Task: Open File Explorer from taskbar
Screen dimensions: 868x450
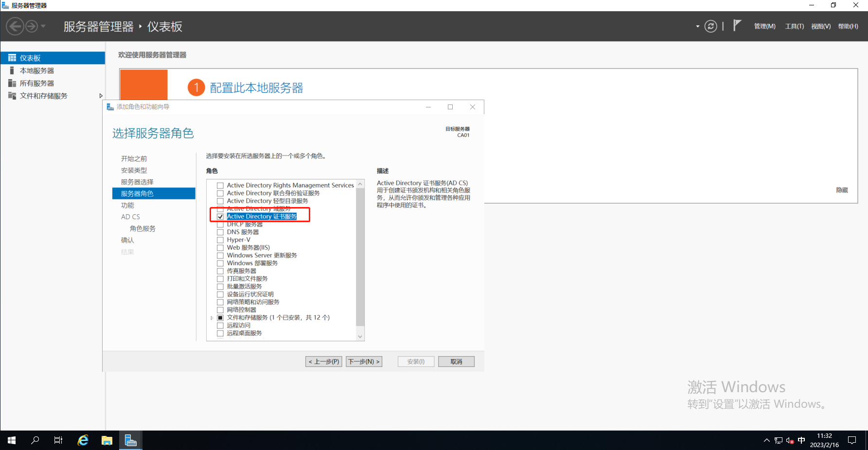Action: (107, 440)
